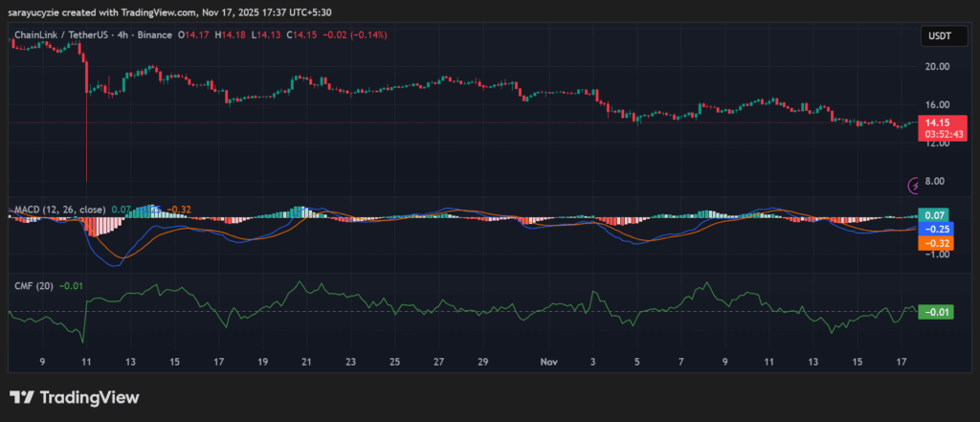The width and height of the screenshot is (980, 422).
Task: Click the 29 date on time axis
Action: (x=482, y=362)
